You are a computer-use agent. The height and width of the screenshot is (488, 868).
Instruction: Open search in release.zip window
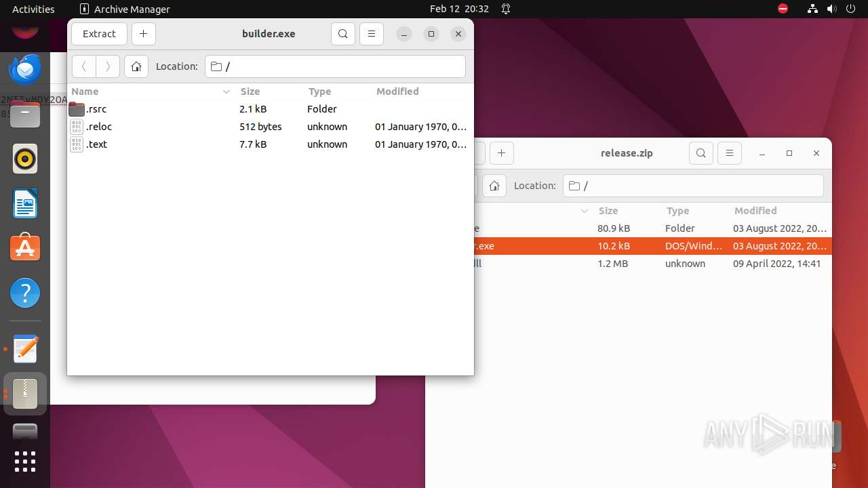coord(701,153)
